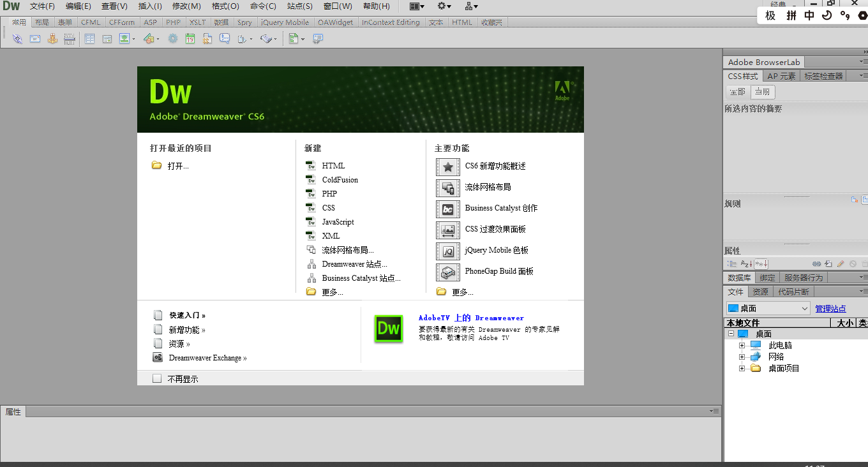Click the Script insert icon

pyautogui.click(x=266, y=38)
